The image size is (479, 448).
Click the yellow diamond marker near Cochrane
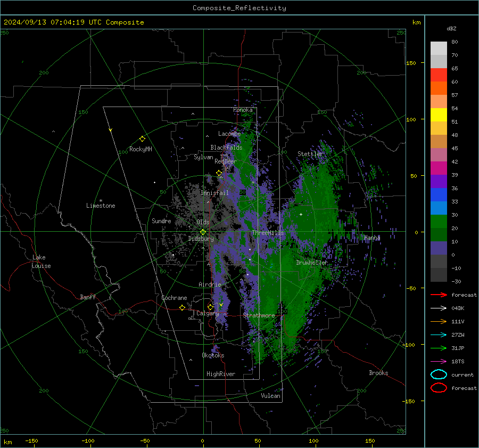point(183,307)
